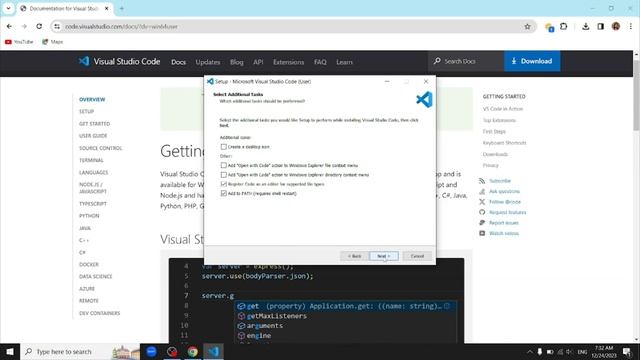Click the Watch videos link

[x=504, y=233]
